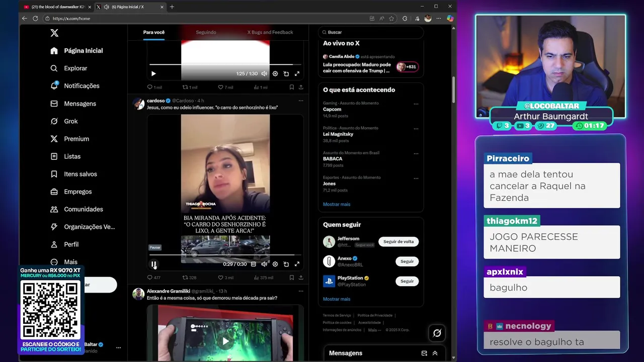Screen dimensions: 644x362
Task: View analytics for the cardoso post, 375 mil
Action: point(264,278)
